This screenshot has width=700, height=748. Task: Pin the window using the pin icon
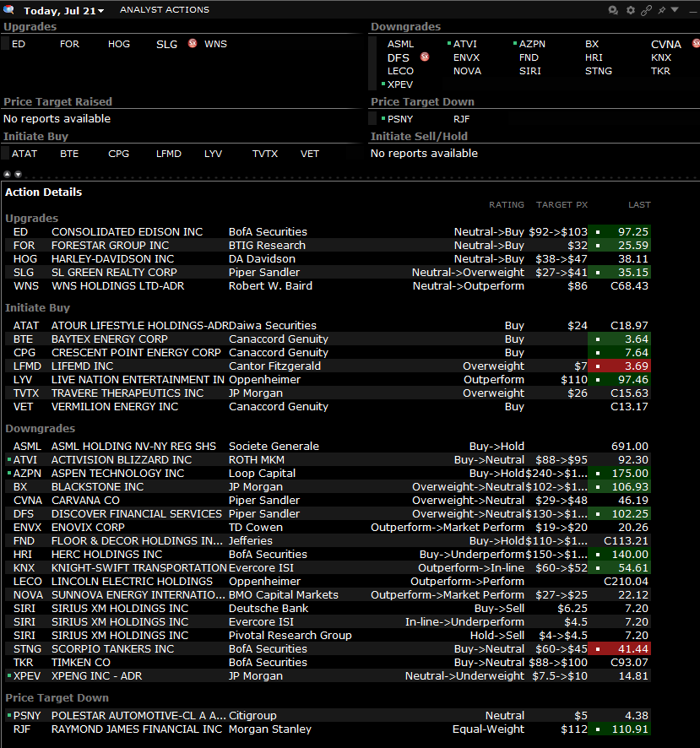coord(662,9)
